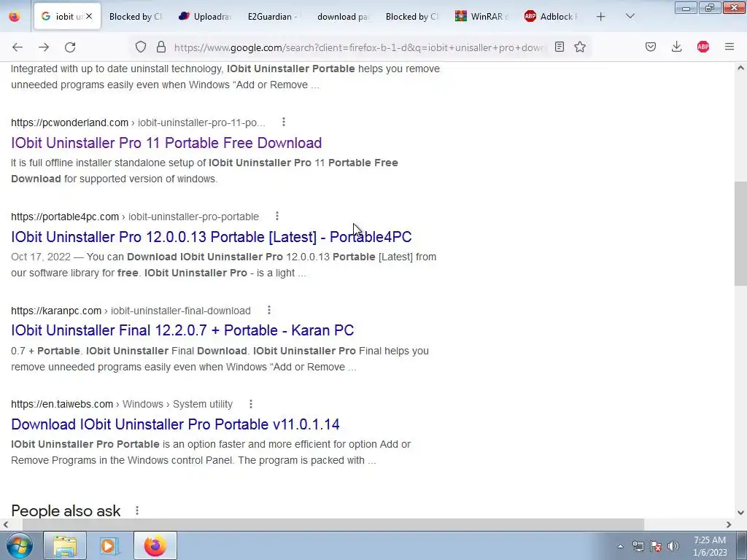
Task: Click the Firefox taskbar icon
Action: point(155,545)
